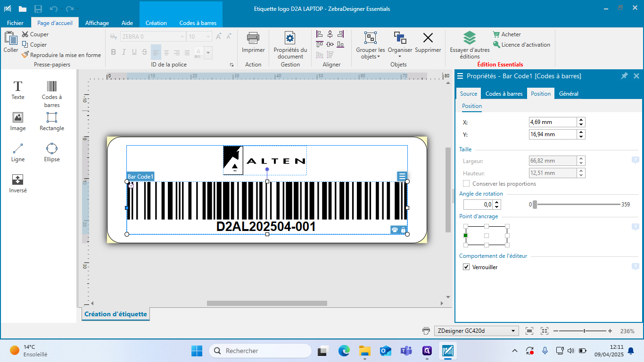Image resolution: width=644 pixels, height=362 pixels.
Task: Toggle the Verrouiller checkbox
Action: (x=466, y=267)
